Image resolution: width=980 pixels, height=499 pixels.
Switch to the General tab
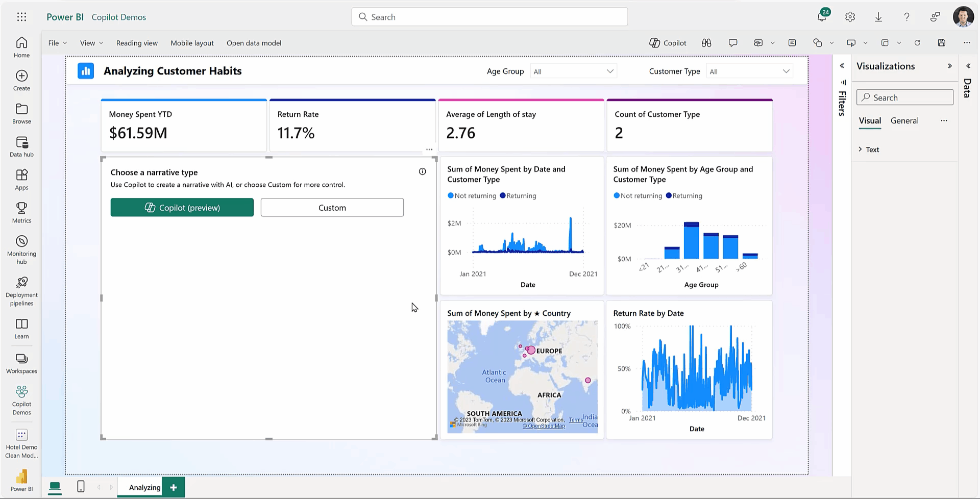point(904,120)
